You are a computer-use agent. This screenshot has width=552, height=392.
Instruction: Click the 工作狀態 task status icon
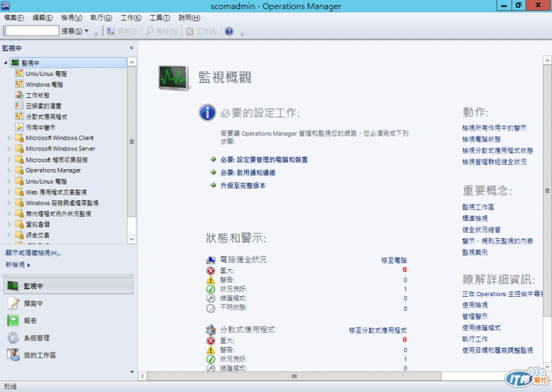pyautogui.click(x=19, y=95)
